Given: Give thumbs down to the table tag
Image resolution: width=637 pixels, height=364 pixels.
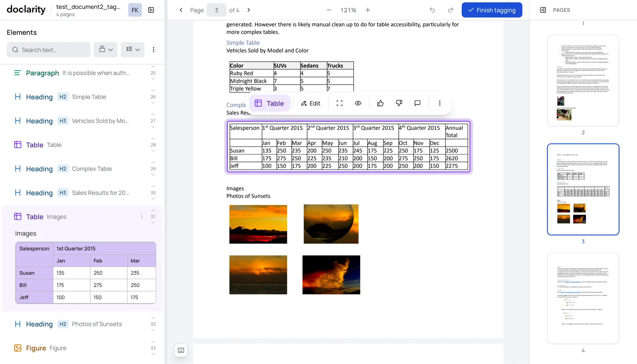Looking at the screenshot, I should pos(399,103).
